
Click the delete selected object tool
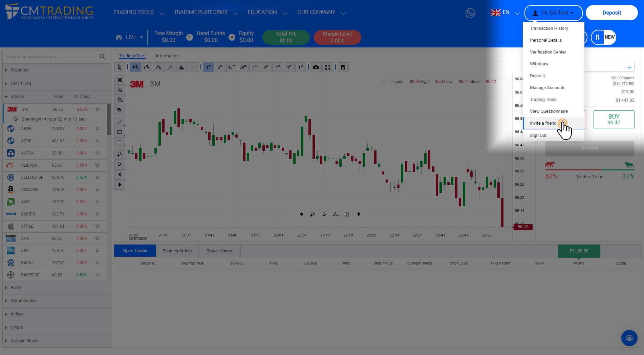(x=120, y=90)
